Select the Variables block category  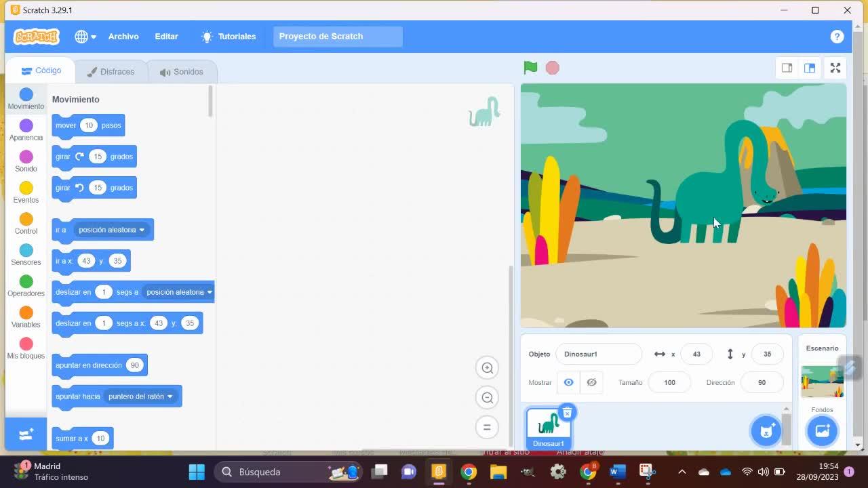[26, 317]
